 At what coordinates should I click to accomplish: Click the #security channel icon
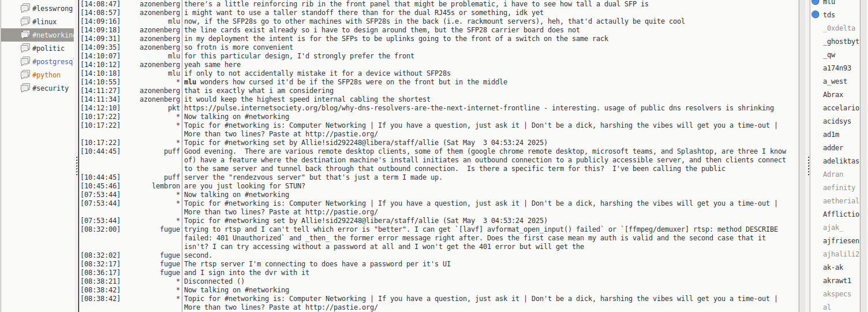[25, 88]
